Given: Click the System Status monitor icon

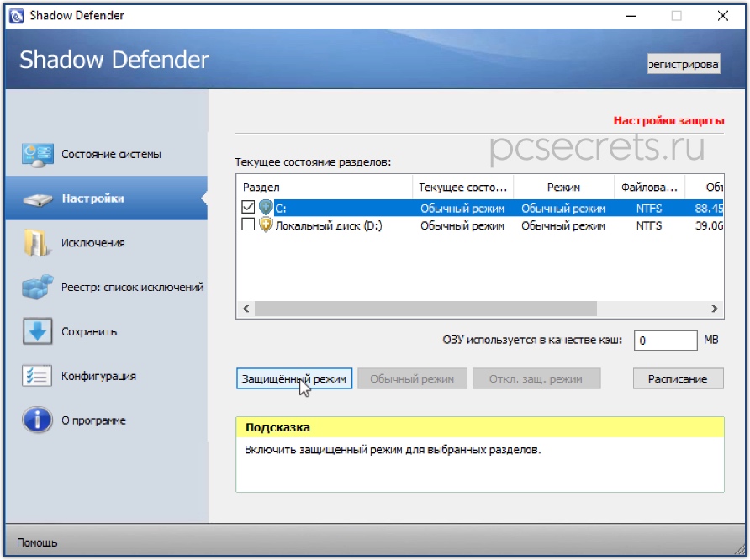Looking at the screenshot, I should (37, 155).
